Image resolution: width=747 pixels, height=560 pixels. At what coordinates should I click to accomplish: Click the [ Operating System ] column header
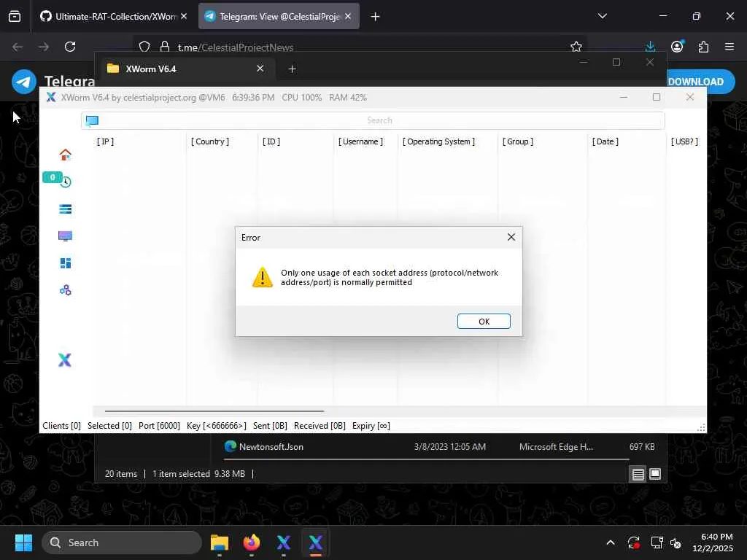pos(438,141)
